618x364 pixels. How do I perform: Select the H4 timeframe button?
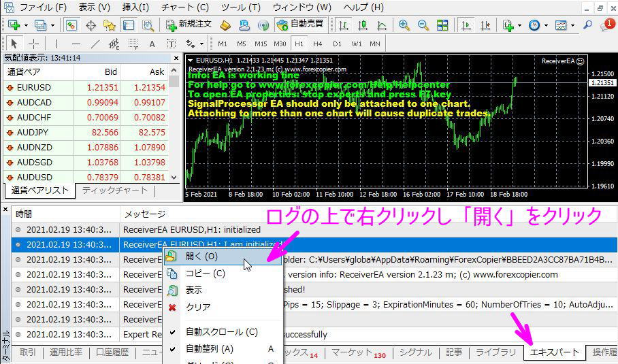coord(318,44)
